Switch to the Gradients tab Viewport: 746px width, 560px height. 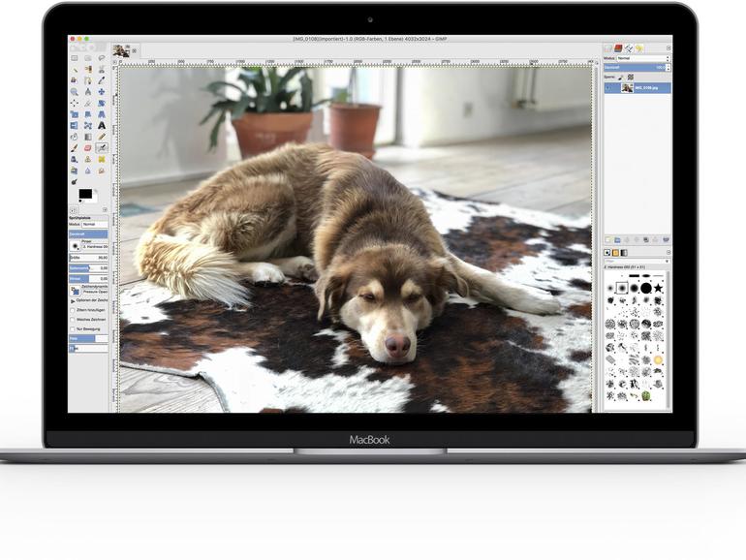click(624, 253)
